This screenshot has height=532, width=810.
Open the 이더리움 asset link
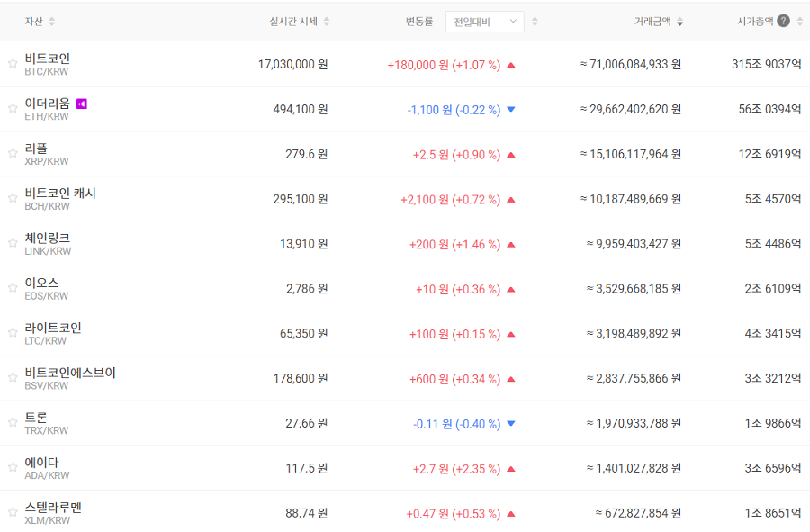click(x=47, y=104)
